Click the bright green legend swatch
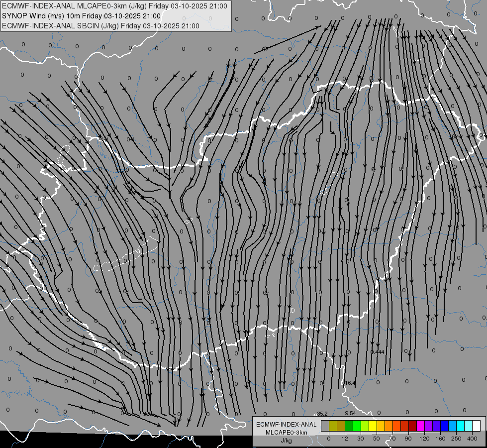Image resolution: width=487 pixels, height=448 pixels. pos(357,426)
